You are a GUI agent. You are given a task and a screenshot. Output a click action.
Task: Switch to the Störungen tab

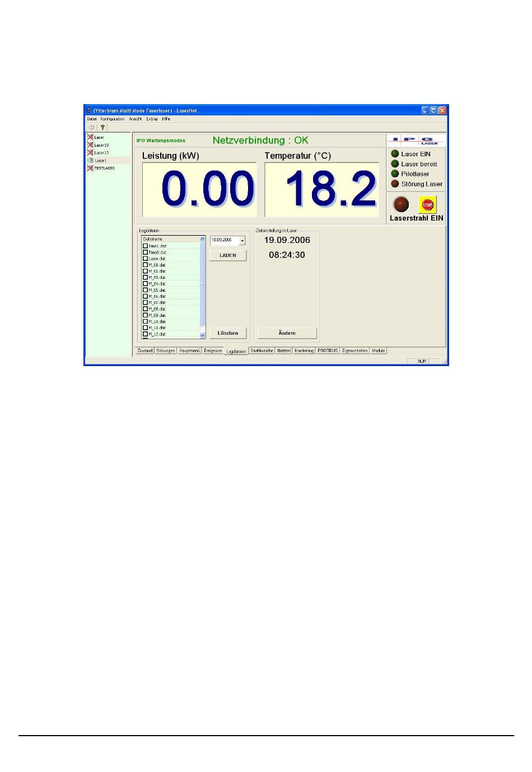pos(166,351)
